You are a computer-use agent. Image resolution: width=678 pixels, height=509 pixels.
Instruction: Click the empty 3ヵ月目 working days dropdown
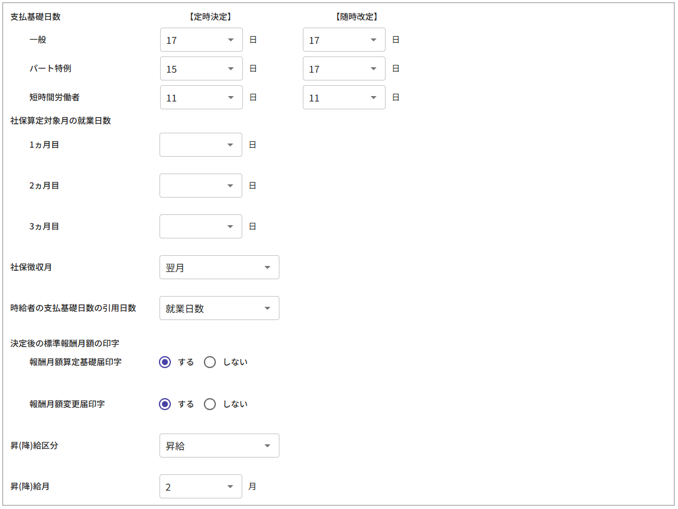click(x=201, y=227)
